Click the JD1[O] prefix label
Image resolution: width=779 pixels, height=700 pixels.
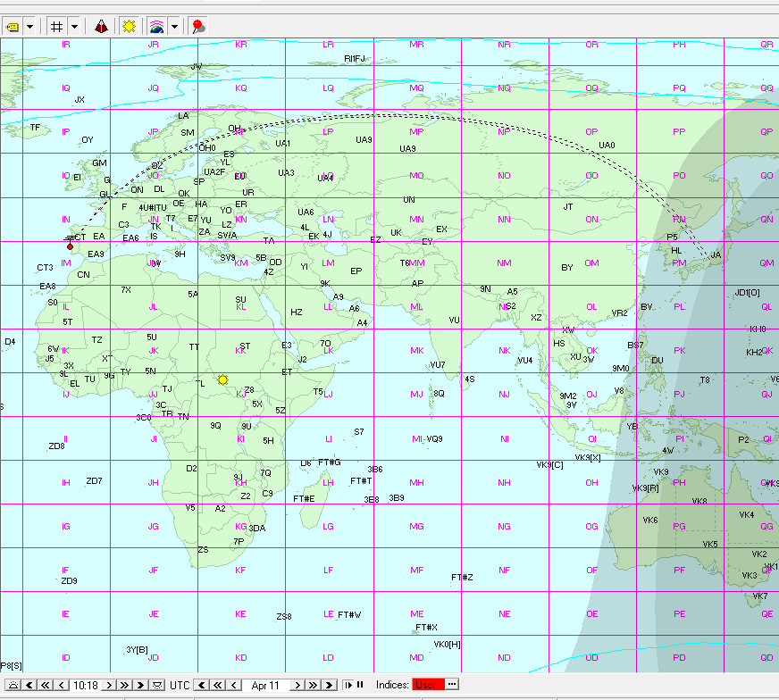(747, 293)
